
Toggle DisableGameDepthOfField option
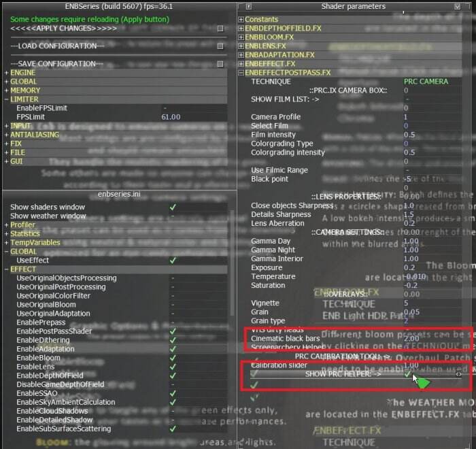pos(173,384)
